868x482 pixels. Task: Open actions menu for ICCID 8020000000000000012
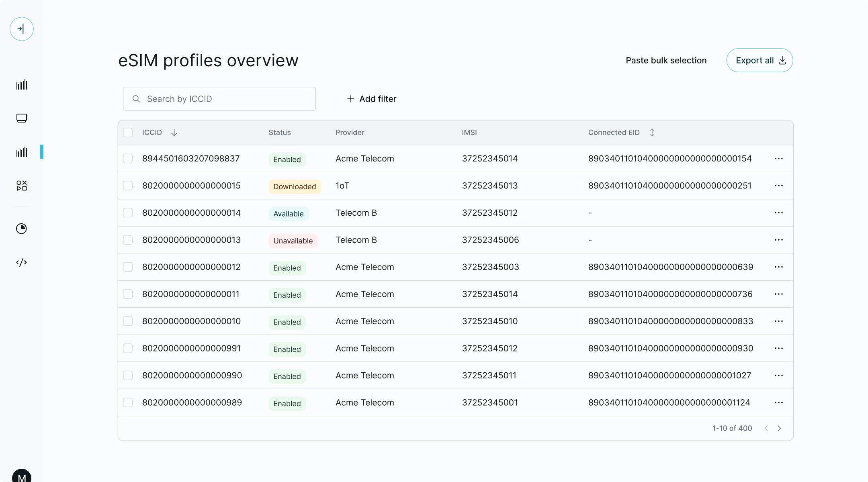point(779,267)
